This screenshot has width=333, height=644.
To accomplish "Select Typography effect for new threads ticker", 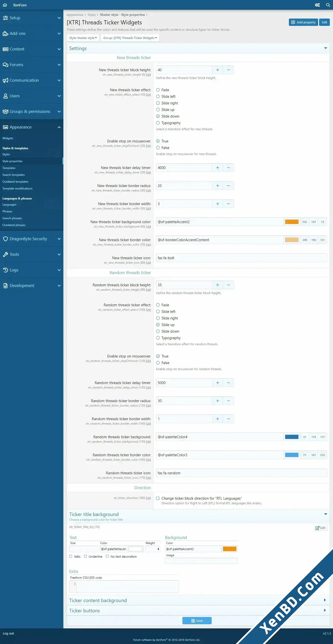I will click(x=158, y=123).
